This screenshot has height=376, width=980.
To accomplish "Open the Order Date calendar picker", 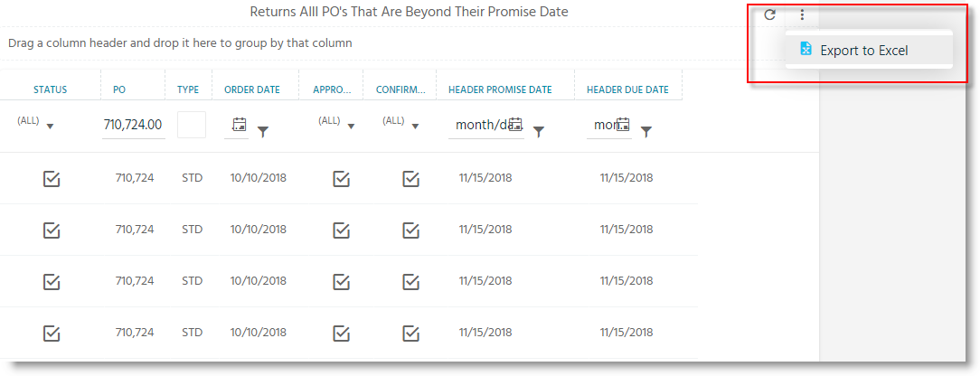I will 239,125.
